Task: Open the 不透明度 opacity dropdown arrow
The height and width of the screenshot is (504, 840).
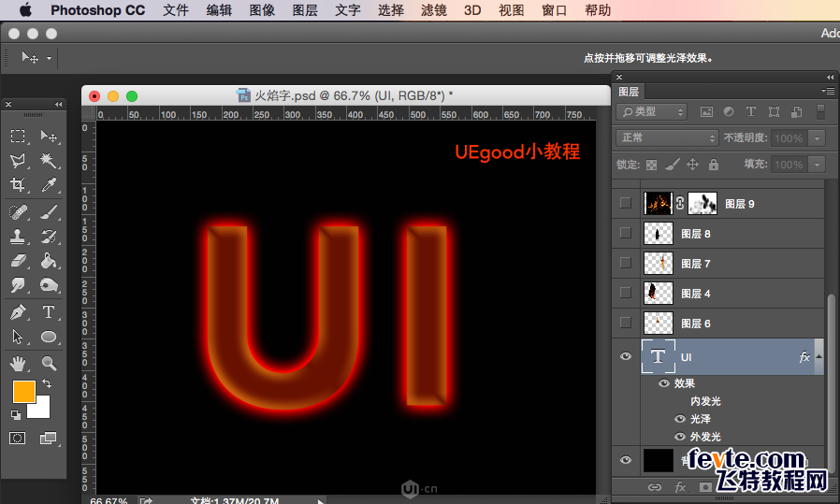Action: coord(817,138)
